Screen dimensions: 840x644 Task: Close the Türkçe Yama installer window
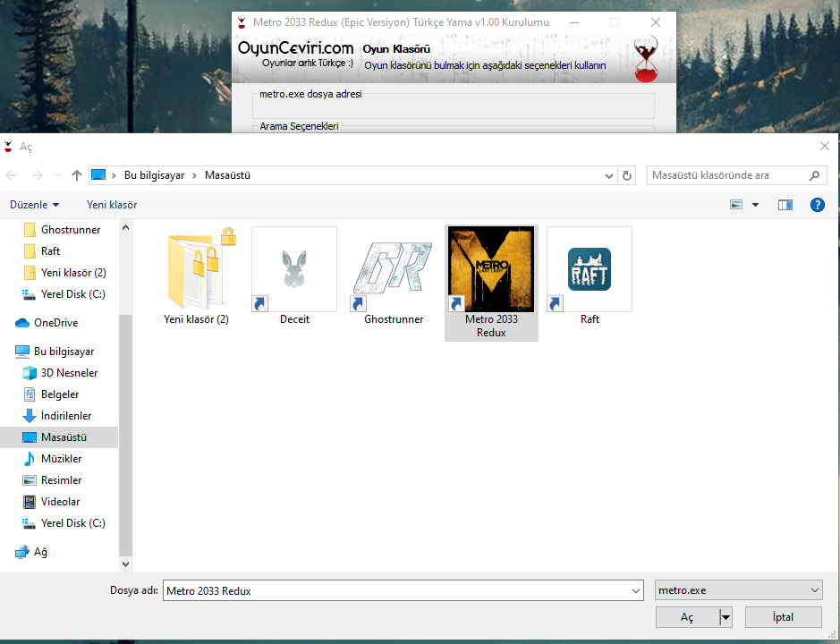coord(656,22)
